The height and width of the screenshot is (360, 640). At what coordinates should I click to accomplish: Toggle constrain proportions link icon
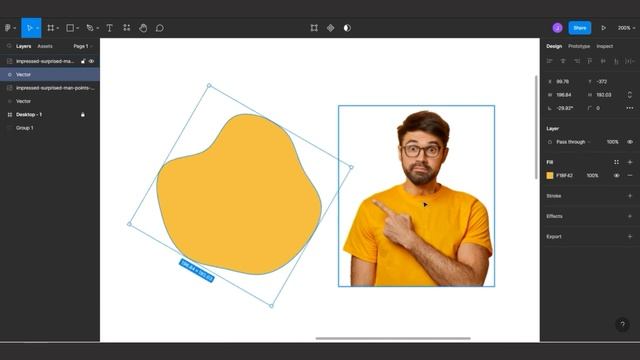pyautogui.click(x=630, y=95)
